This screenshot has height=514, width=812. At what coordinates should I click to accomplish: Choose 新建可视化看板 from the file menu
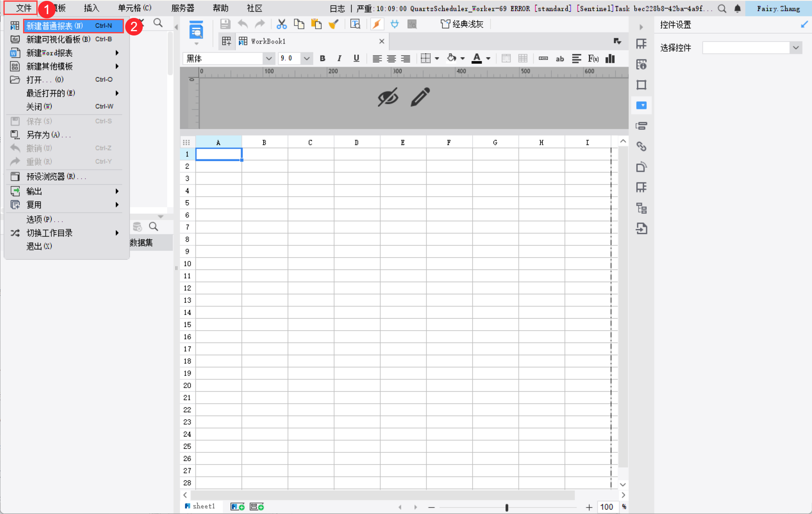point(67,39)
